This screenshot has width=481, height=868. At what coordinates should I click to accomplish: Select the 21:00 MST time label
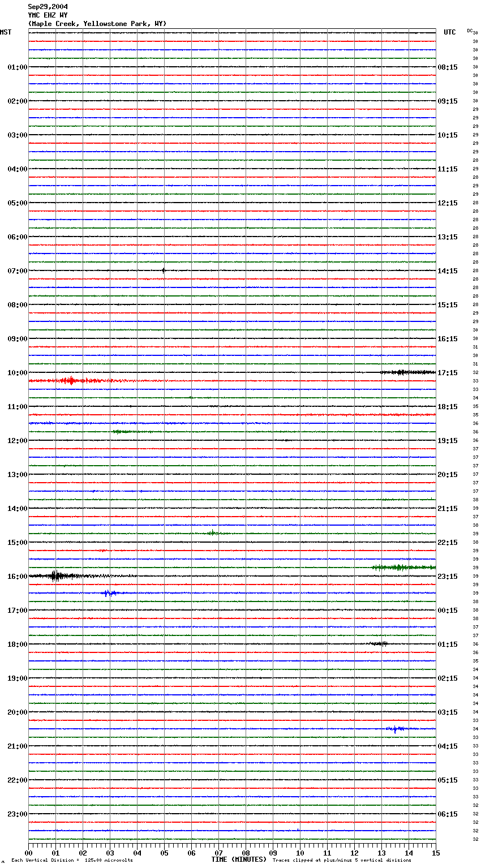pyautogui.click(x=18, y=746)
